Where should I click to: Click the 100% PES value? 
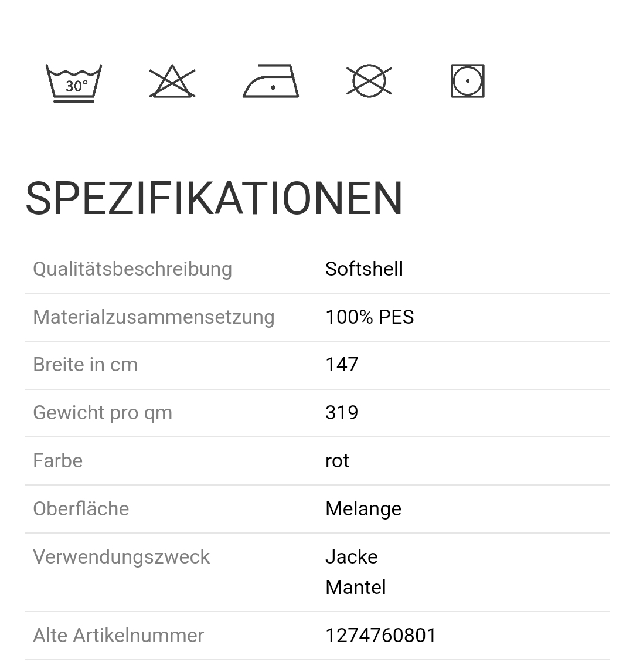pyautogui.click(x=369, y=317)
